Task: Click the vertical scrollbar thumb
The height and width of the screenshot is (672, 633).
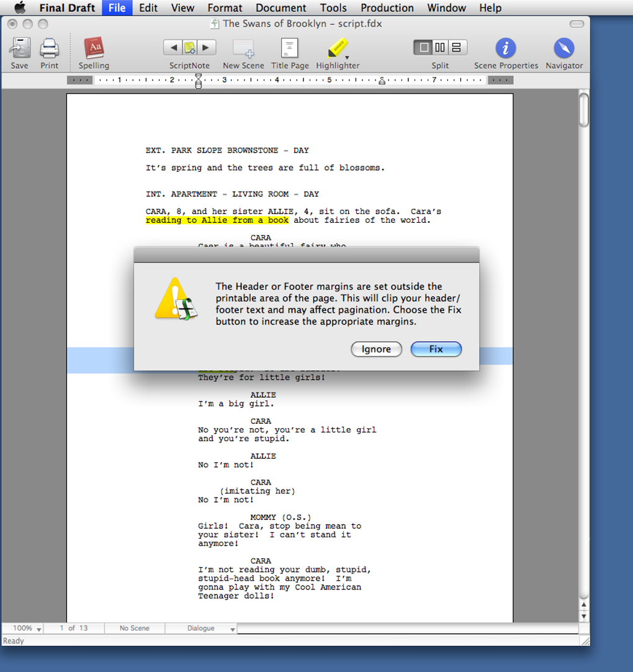Action: pos(584,110)
